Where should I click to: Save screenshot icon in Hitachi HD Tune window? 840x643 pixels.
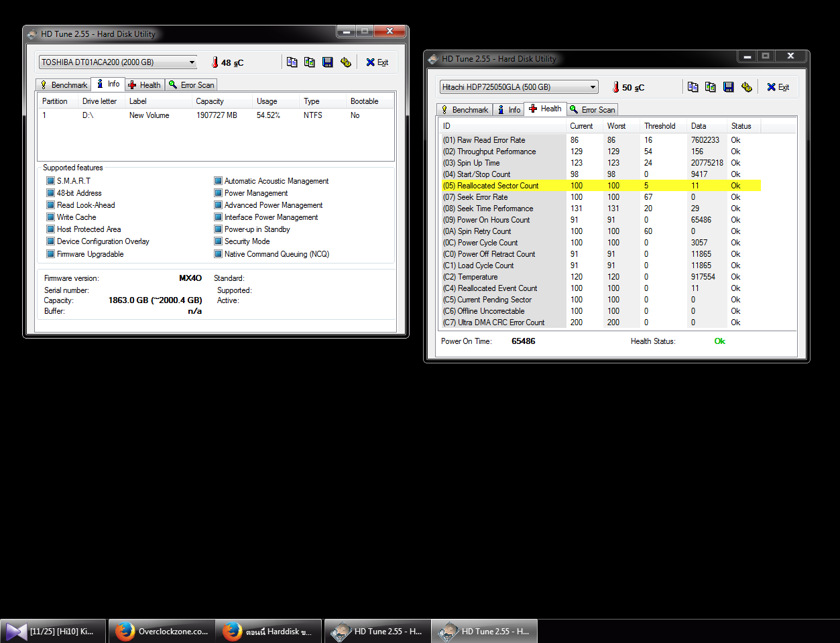(728, 86)
